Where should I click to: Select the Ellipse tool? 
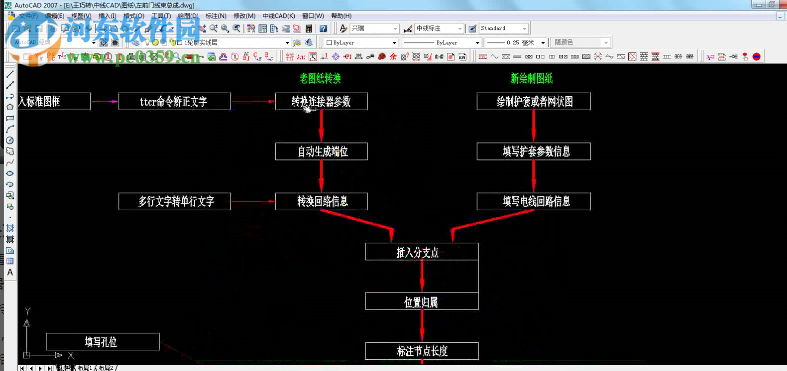pyautogui.click(x=10, y=174)
